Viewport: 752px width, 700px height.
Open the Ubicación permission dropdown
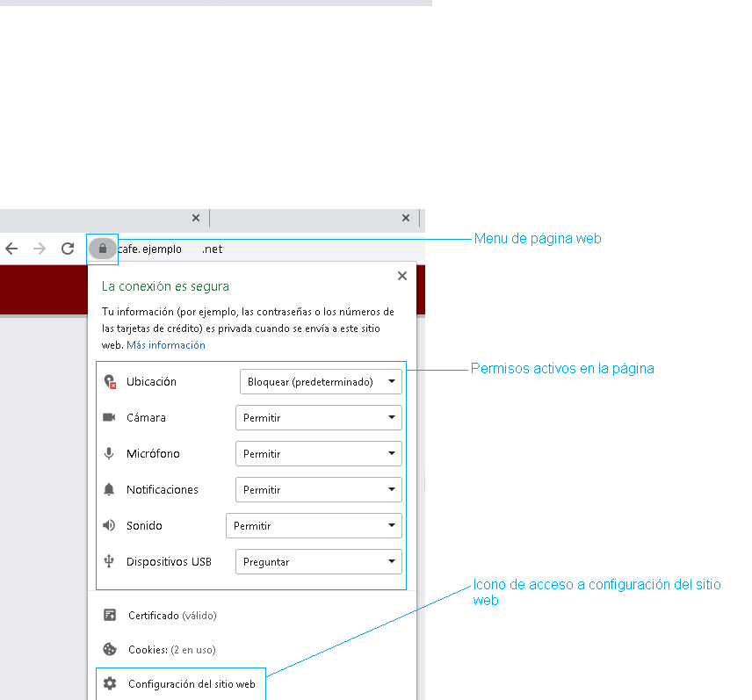click(x=321, y=382)
